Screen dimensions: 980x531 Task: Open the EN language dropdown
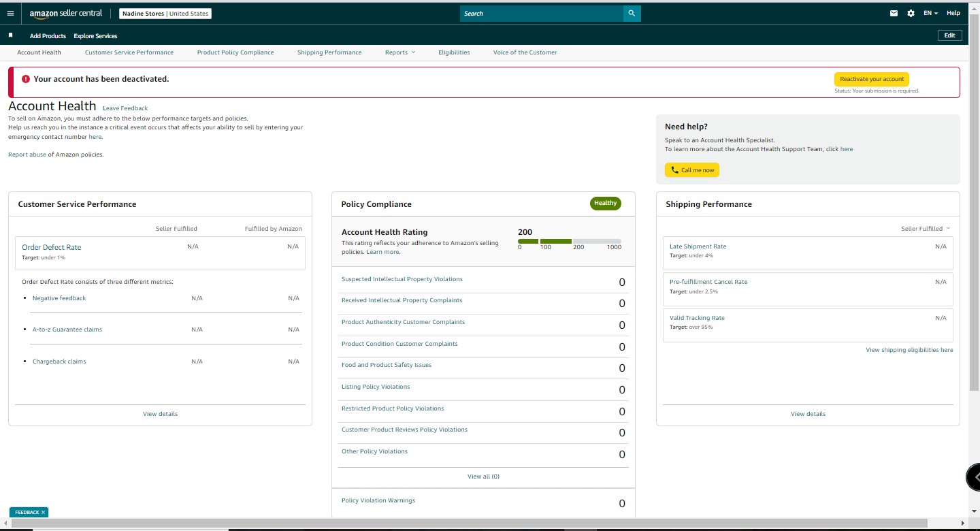click(930, 13)
